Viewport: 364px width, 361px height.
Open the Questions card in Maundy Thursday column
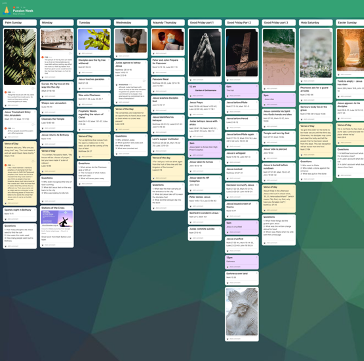click(168, 196)
